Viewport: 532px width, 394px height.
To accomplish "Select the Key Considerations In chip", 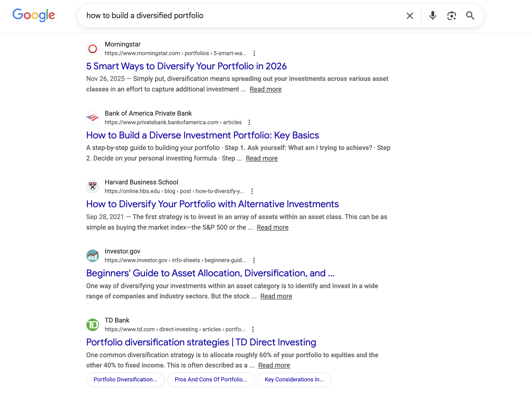I will tap(294, 380).
